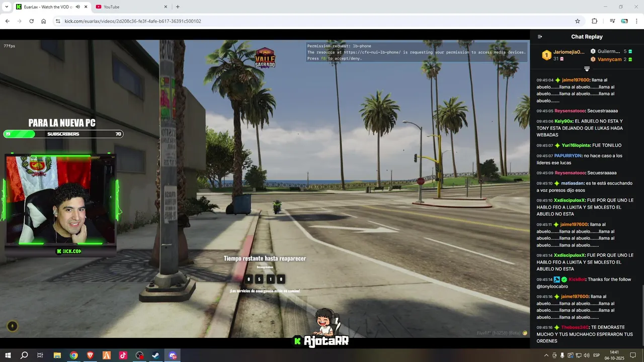644x362 pixels.
Task: Open TikTok app from taskbar
Action: (x=123, y=355)
